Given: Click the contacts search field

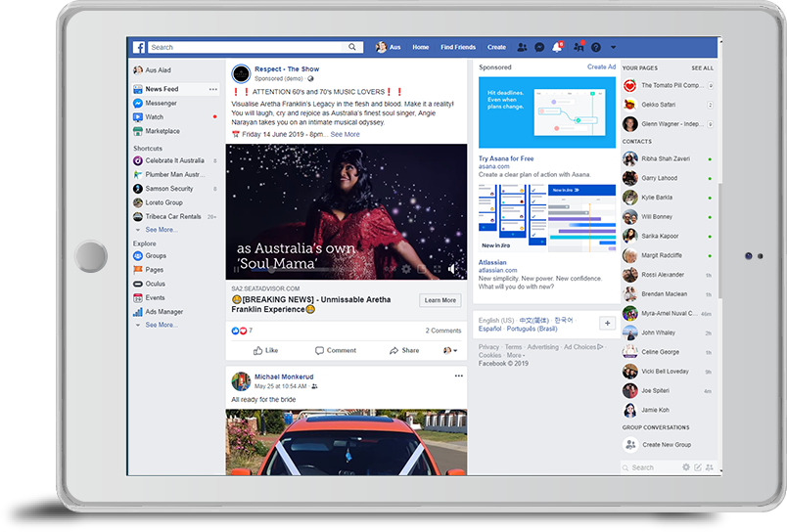Looking at the screenshot, I should 651,467.
